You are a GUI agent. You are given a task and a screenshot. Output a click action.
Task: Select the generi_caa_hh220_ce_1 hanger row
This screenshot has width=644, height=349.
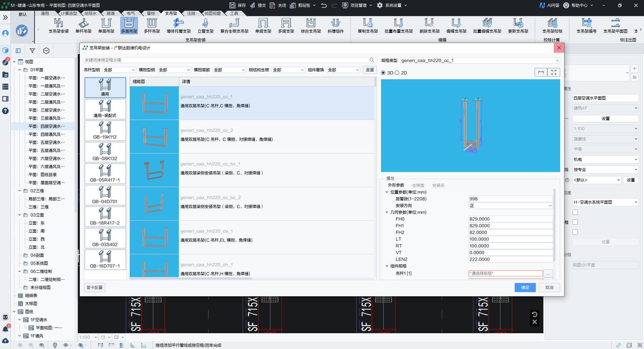(252, 237)
